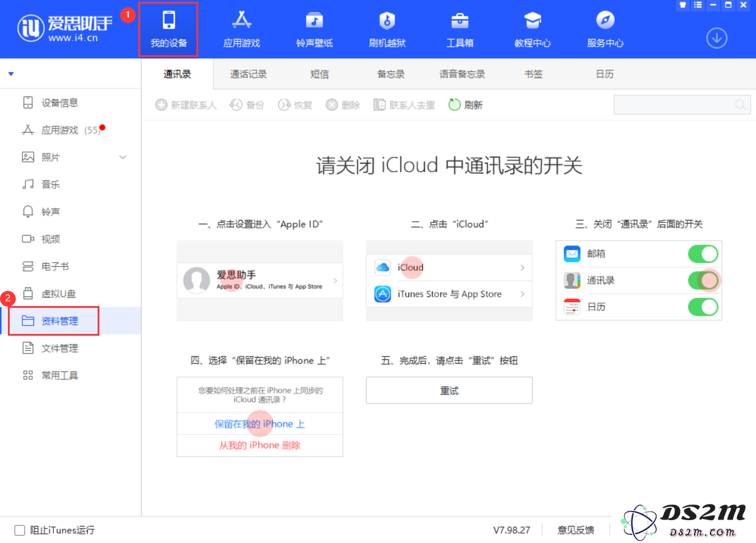Screen dimensions: 756x543
Task: Toggle the 通讯录 switch
Action: click(703, 280)
